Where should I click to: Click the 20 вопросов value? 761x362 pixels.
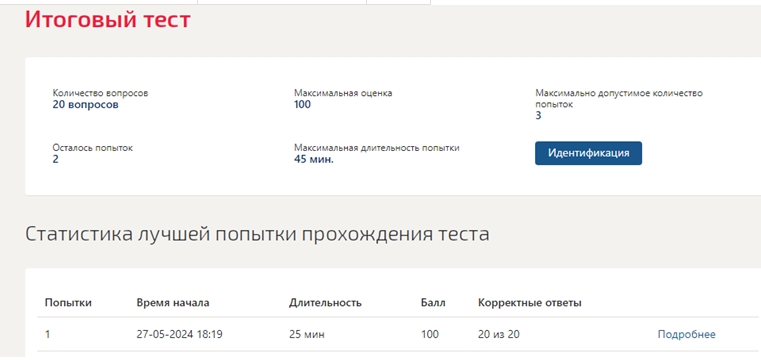click(85, 105)
